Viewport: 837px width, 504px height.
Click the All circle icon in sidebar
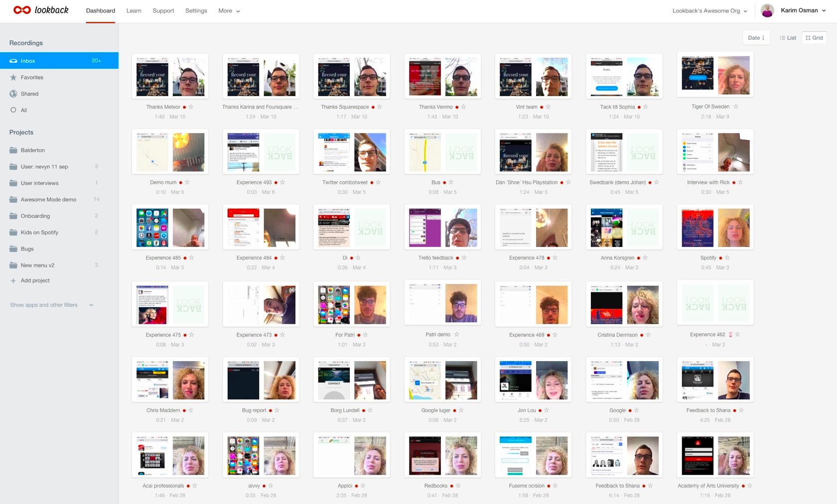pyautogui.click(x=13, y=110)
